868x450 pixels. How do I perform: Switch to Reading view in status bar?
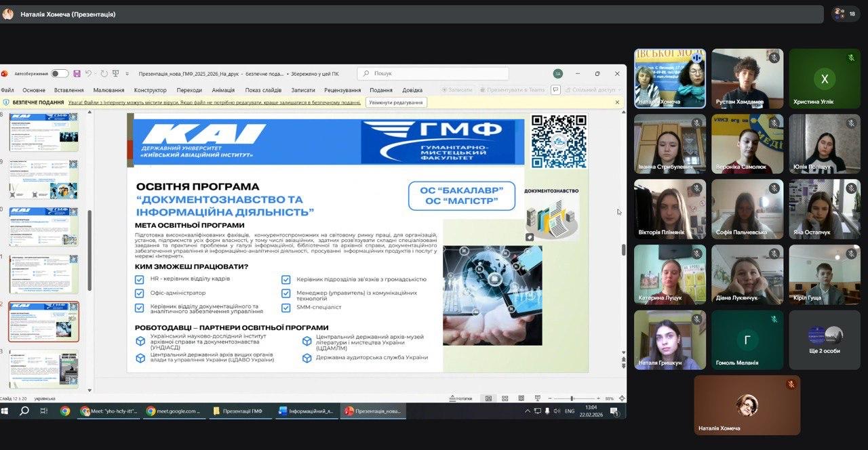click(520, 398)
